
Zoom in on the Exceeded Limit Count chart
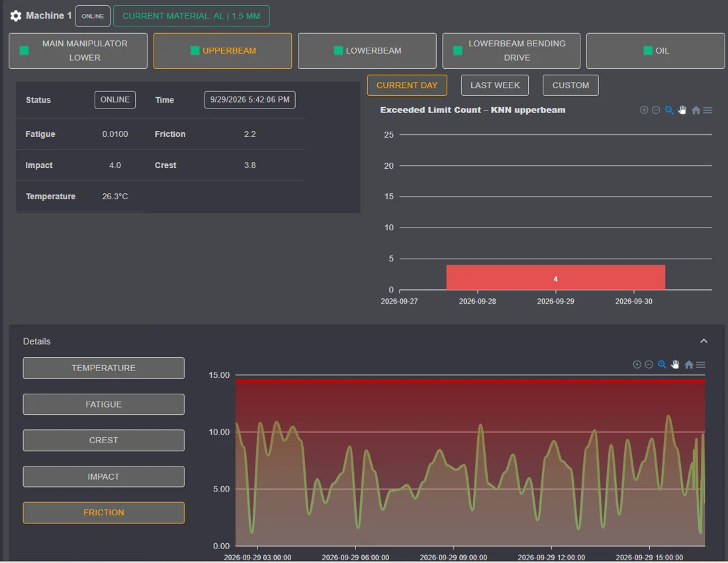[644, 110]
